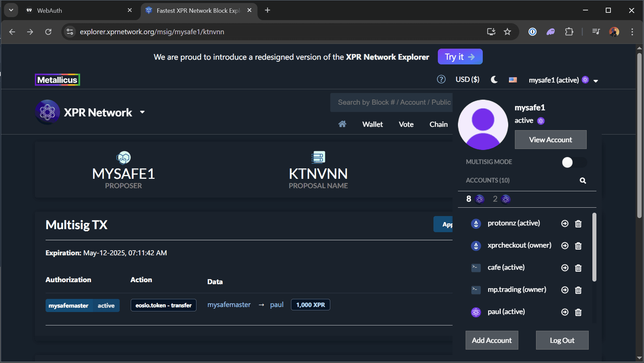
Task: Open Chrome three-dot menu
Action: [632, 32]
